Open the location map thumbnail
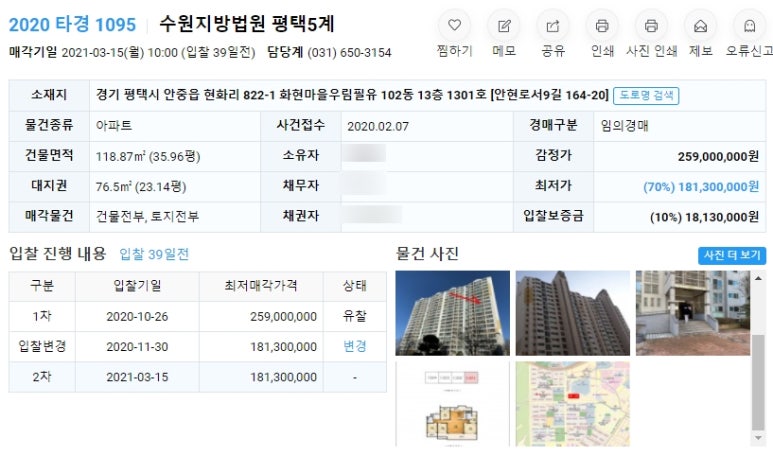This screenshot has width=773, height=456. click(x=573, y=404)
